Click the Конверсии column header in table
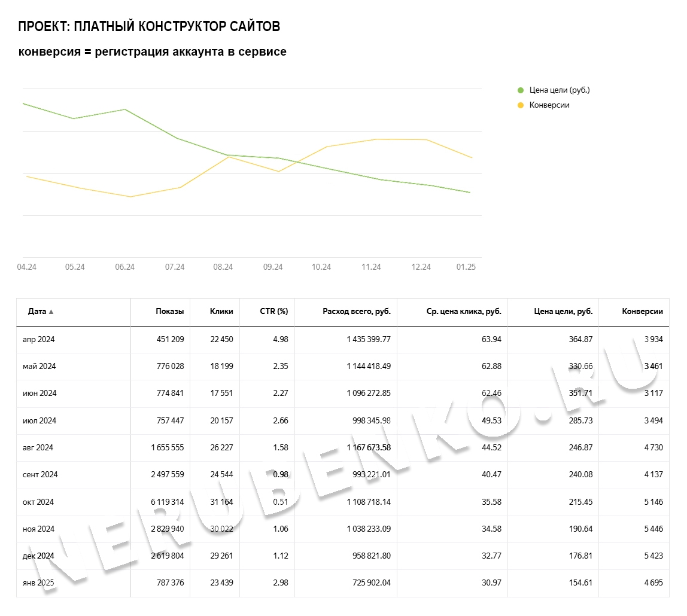Screen dimensions: 687x616 [x=642, y=312]
